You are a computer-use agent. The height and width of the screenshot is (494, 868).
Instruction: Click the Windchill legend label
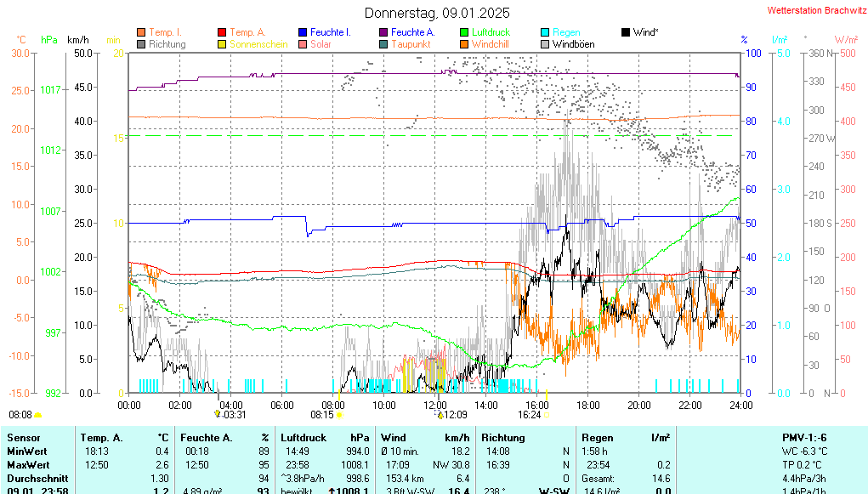pyautogui.click(x=492, y=44)
